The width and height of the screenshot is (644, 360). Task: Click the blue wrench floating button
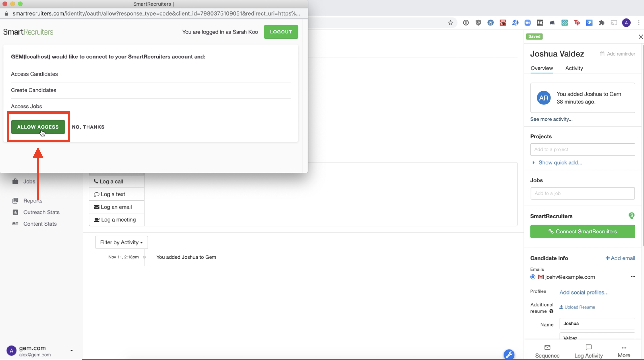(509, 354)
